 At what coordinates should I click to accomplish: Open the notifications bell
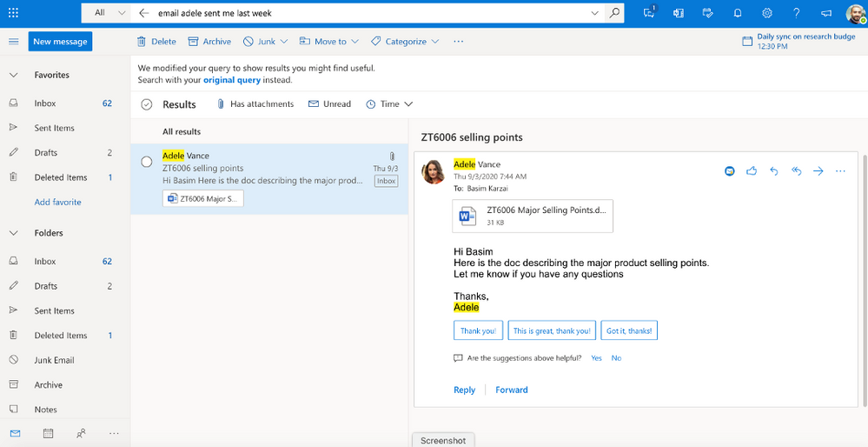tap(738, 13)
